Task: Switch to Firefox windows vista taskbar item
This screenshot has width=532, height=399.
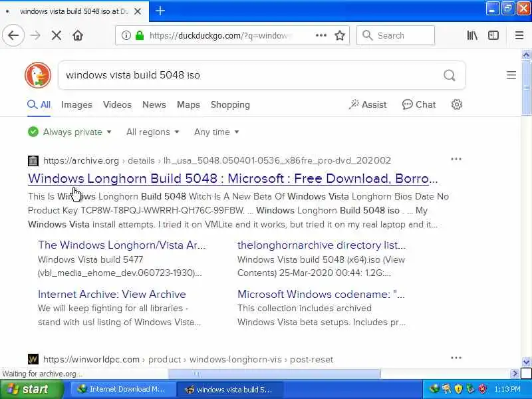Action: coord(229,390)
